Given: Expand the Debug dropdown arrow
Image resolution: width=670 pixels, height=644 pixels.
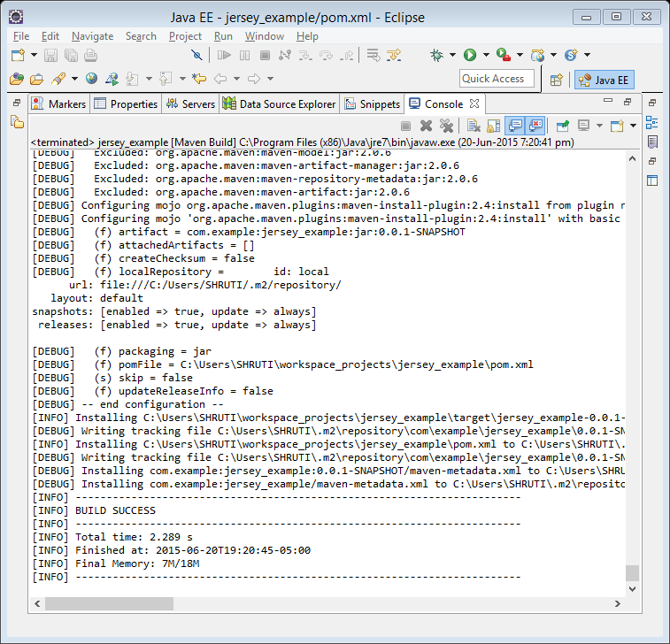Looking at the screenshot, I should click(x=452, y=55).
